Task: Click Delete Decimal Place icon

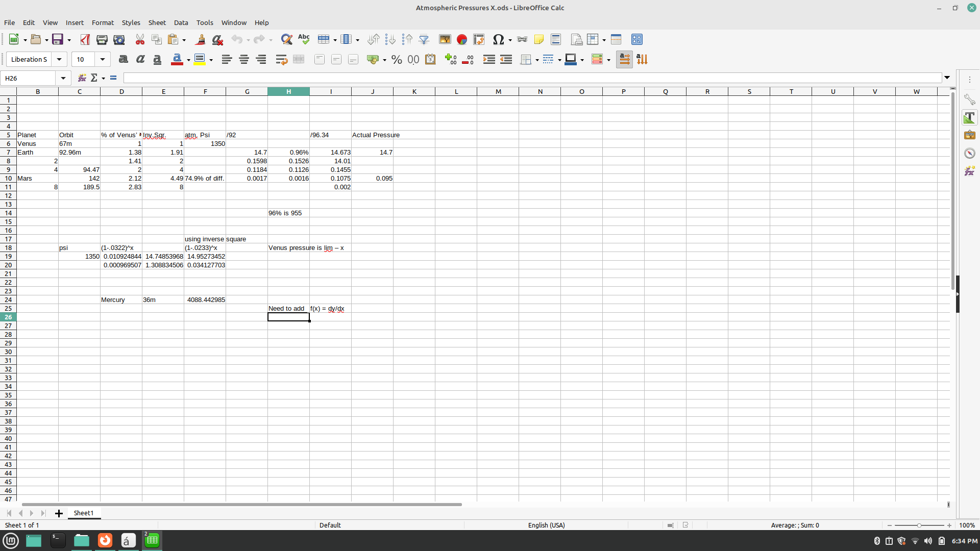Action: [468, 60]
